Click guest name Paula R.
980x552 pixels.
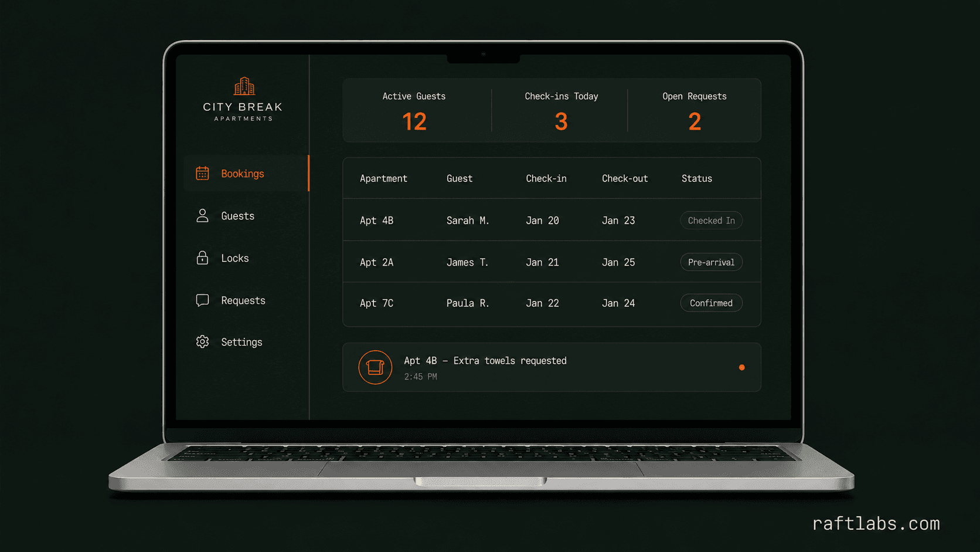(468, 303)
